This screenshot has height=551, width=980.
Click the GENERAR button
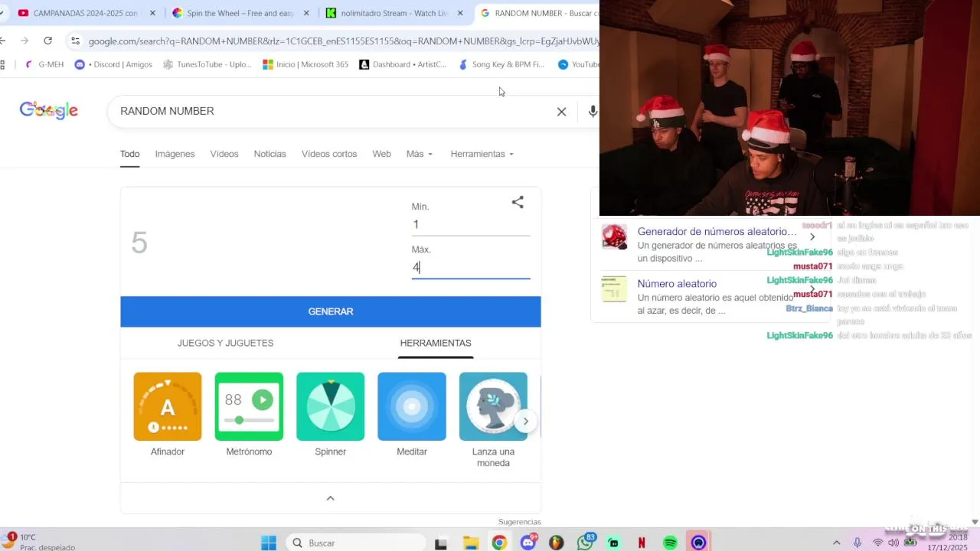(x=331, y=311)
